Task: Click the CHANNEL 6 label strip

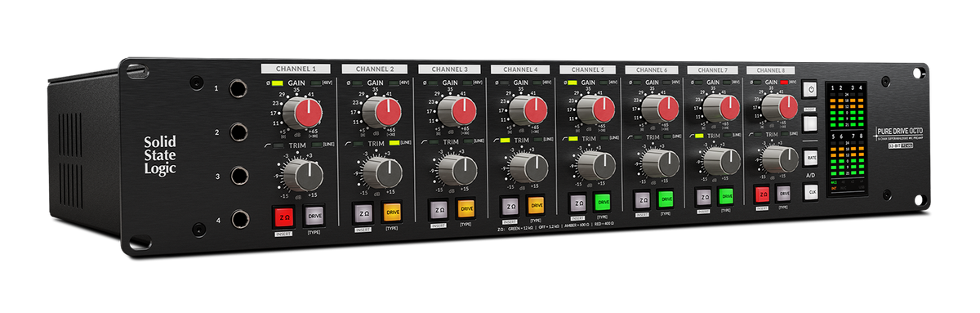Action: pos(653,70)
